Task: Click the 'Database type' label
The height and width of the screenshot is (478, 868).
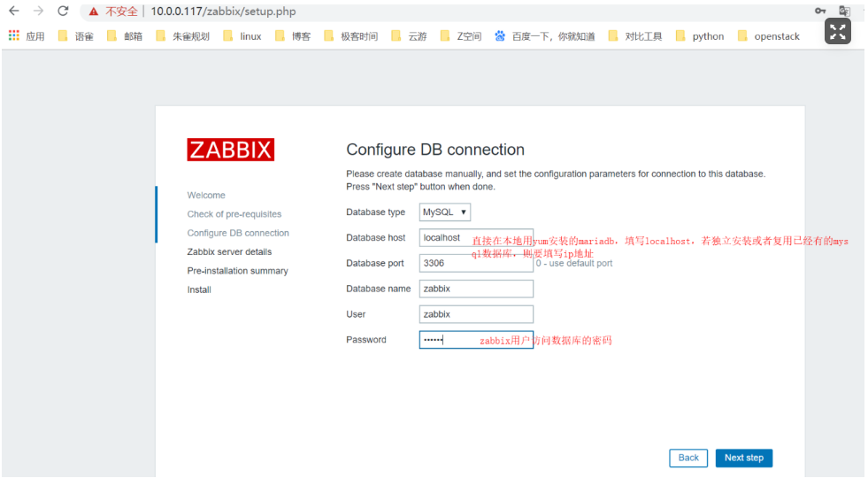Action: [375, 212]
